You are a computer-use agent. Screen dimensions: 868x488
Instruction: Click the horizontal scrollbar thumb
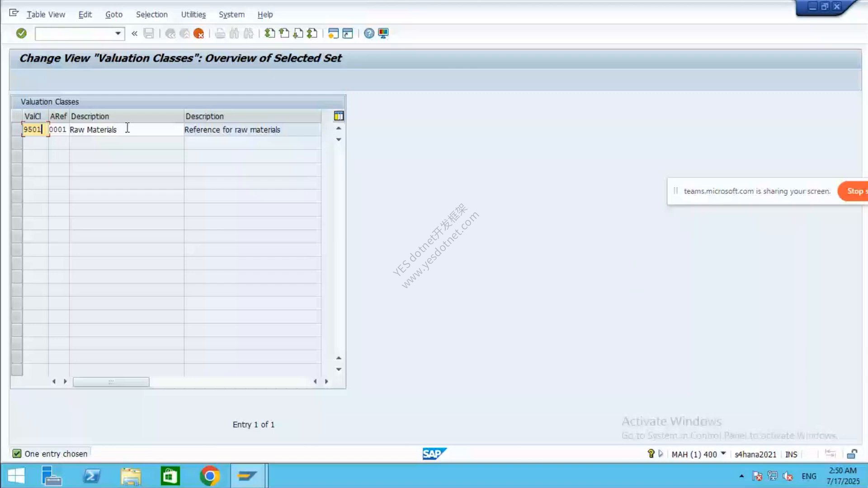click(111, 382)
